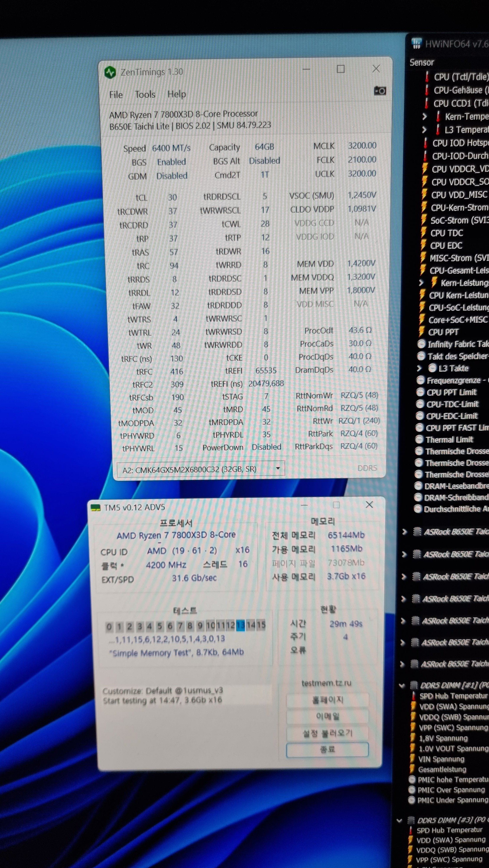
Task: Click the tCL value 30
Action: click(172, 197)
